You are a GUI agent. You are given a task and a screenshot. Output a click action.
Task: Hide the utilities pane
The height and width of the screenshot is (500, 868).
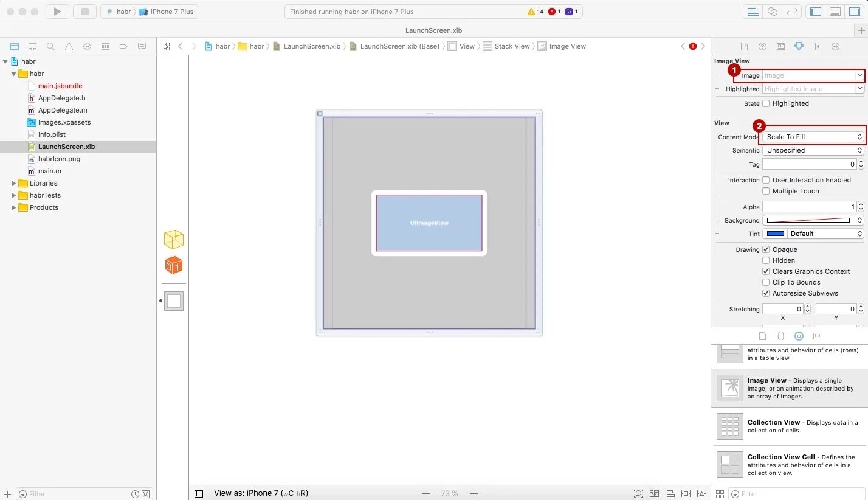point(854,12)
